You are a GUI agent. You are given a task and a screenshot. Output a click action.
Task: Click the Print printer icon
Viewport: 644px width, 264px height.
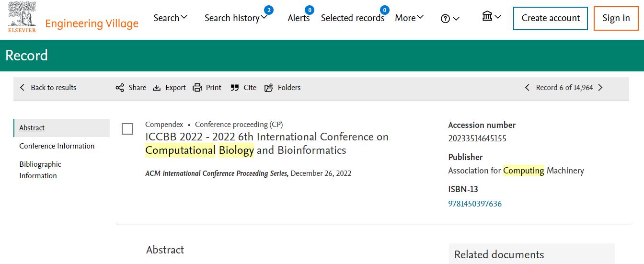197,88
